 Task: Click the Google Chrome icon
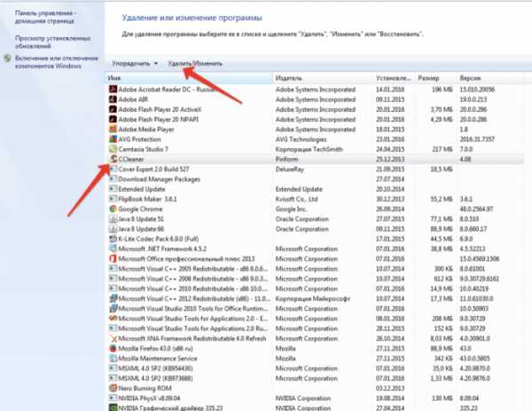[112, 209]
